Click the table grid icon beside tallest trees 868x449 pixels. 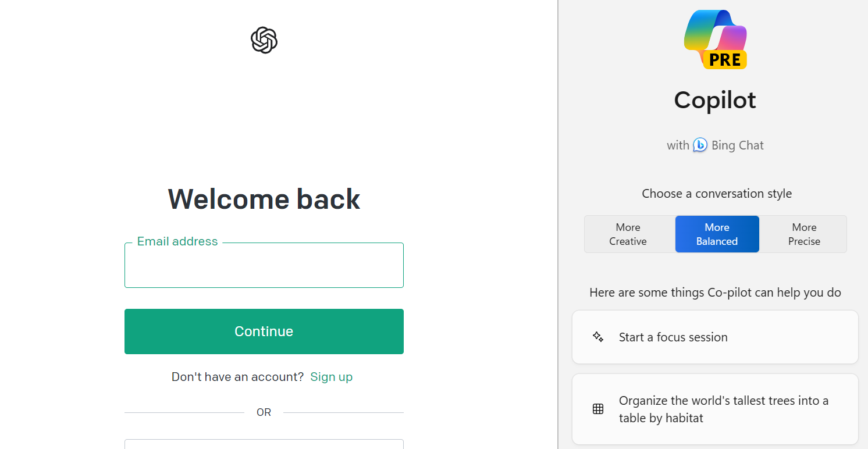click(x=598, y=409)
